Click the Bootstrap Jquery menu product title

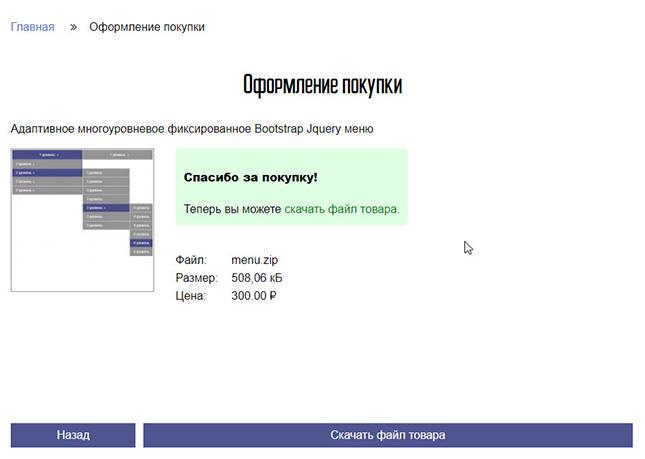[x=191, y=129]
